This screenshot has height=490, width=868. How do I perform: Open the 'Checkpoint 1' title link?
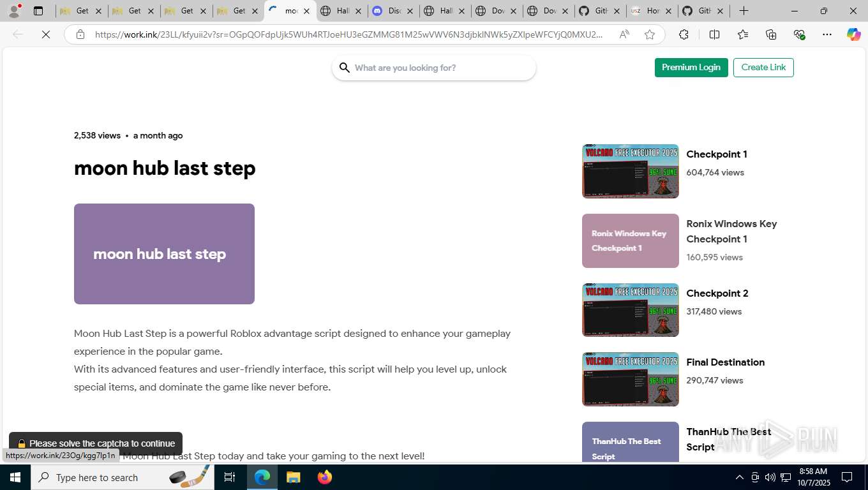[x=717, y=154]
